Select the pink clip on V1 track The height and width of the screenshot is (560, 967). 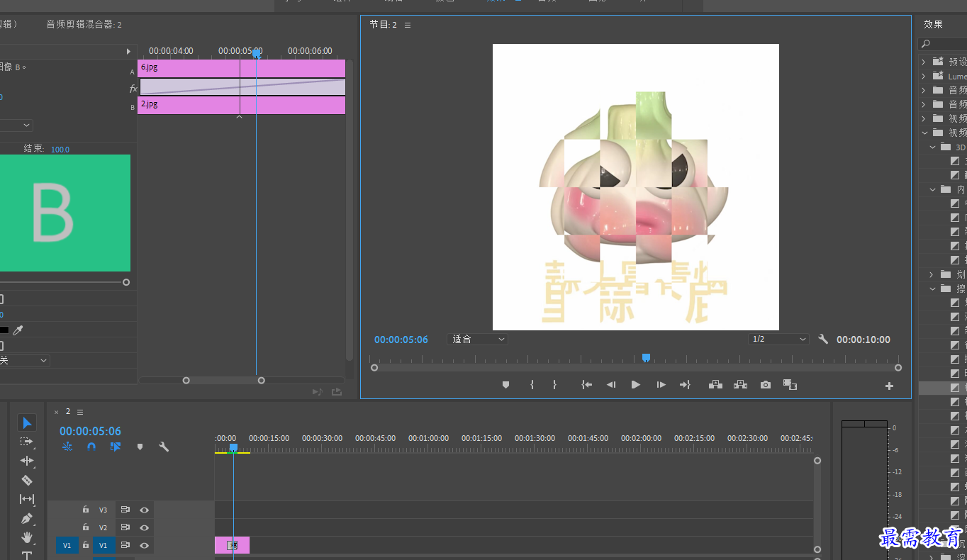click(232, 545)
